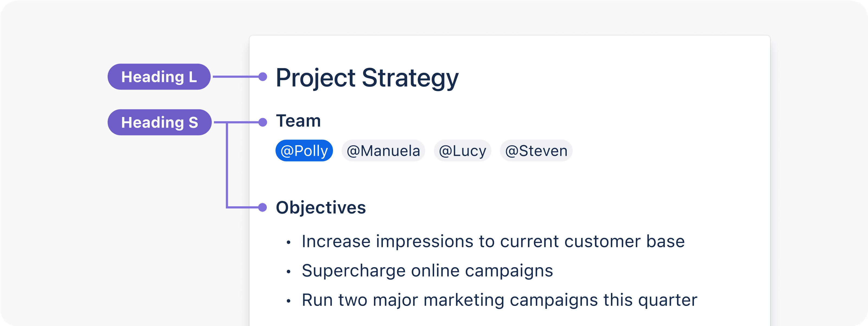Click the vertical connector line under Heading S
Screen dimensions: 868x326
[x=227, y=165]
